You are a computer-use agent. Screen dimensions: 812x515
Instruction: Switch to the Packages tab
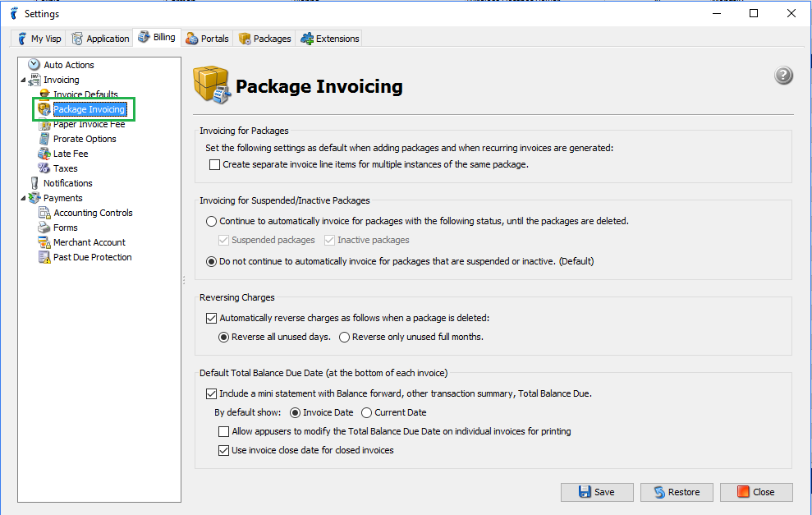pyautogui.click(x=265, y=39)
